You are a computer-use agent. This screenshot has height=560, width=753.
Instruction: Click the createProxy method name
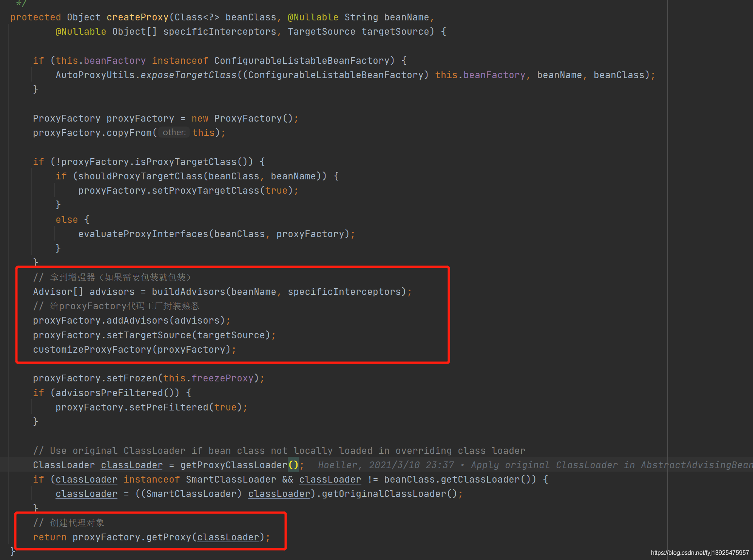pos(137,17)
